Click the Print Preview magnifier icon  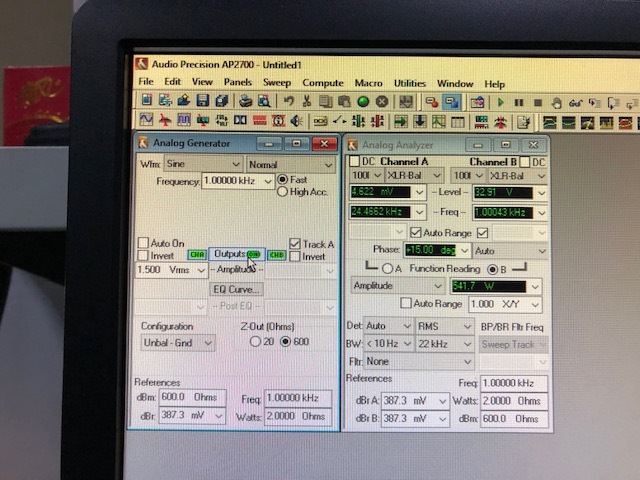click(264, 101)
